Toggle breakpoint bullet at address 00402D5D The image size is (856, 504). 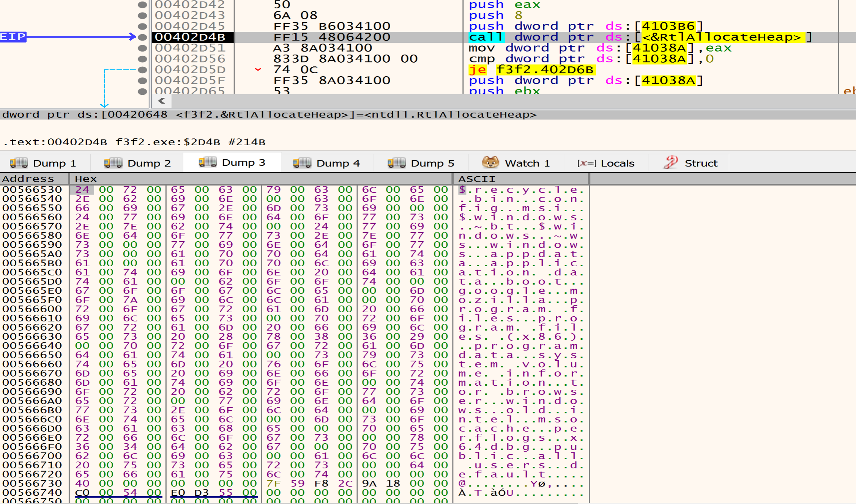point(142,70)
